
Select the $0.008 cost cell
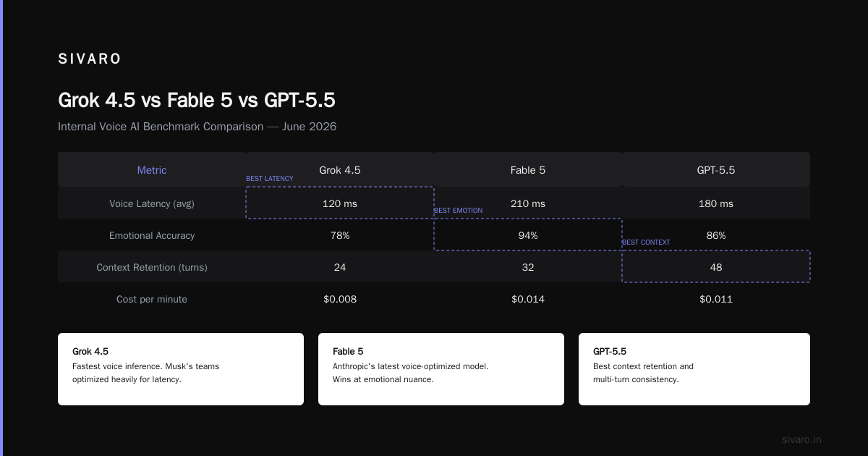(340, 299)
